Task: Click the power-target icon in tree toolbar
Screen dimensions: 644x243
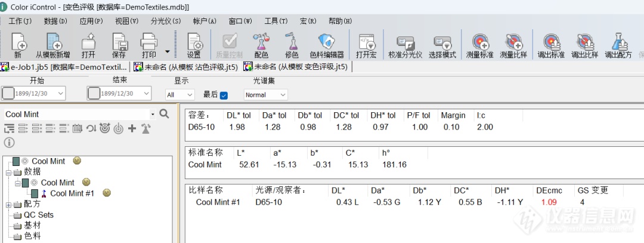Action: [x=118, y=129]
